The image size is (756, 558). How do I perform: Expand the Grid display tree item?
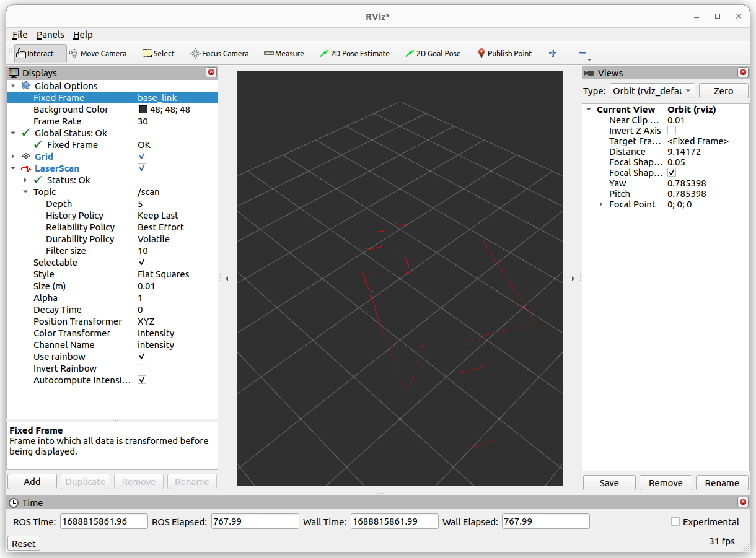click(x=13, y=157)
